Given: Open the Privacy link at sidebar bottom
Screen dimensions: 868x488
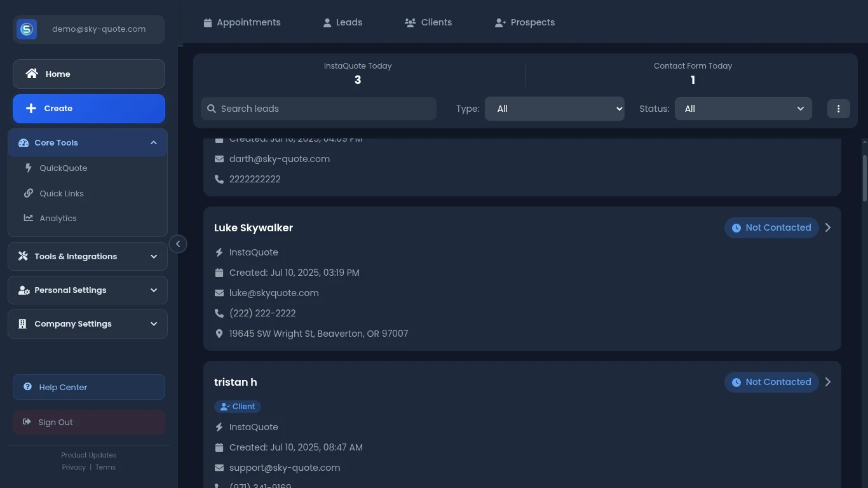Looking at the screenshot, I should (x=74, y=467).
